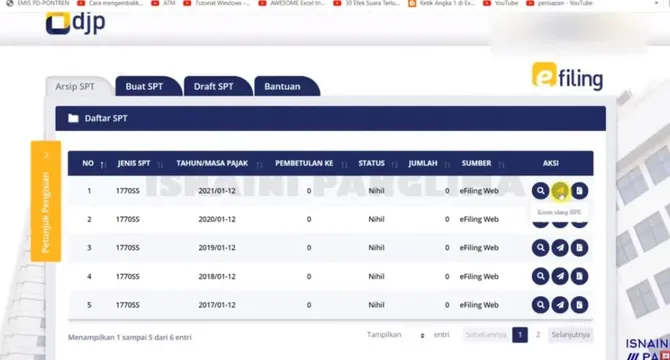
Task: Open document icon for 2021 SPT
Action: click(x=579, y=191)
